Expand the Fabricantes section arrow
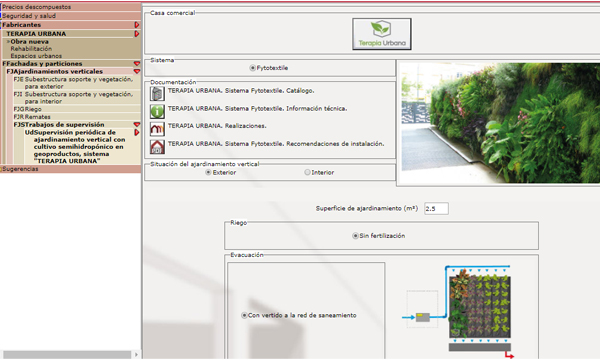This screenshot has height=360, width=600. (137, 25)
